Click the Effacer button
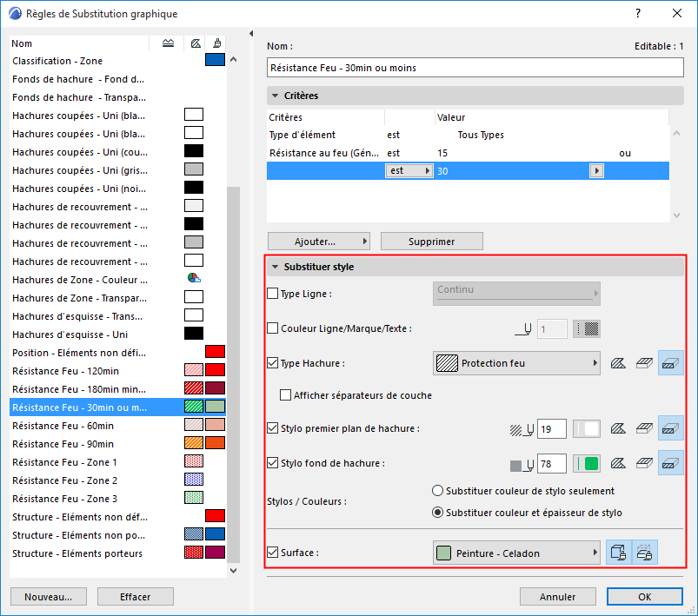The height and width of the screenshot is (616, 698). [x=136, y=596]
